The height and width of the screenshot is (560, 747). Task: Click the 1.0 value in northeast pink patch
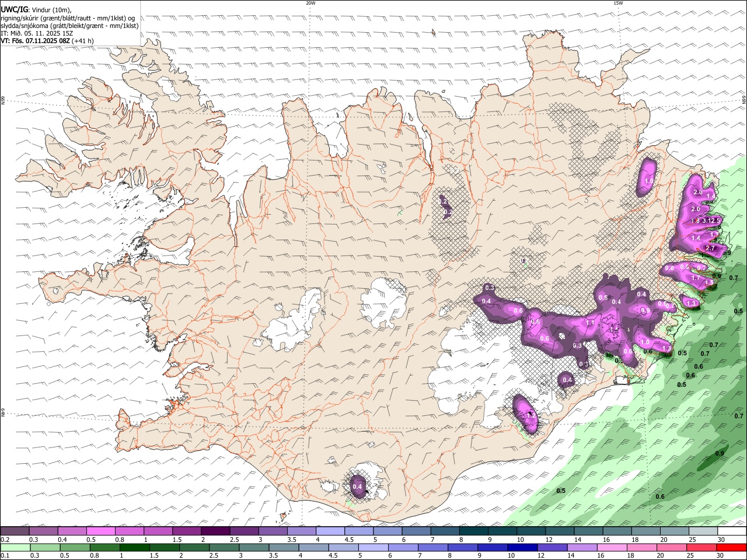tap(648, 182)
